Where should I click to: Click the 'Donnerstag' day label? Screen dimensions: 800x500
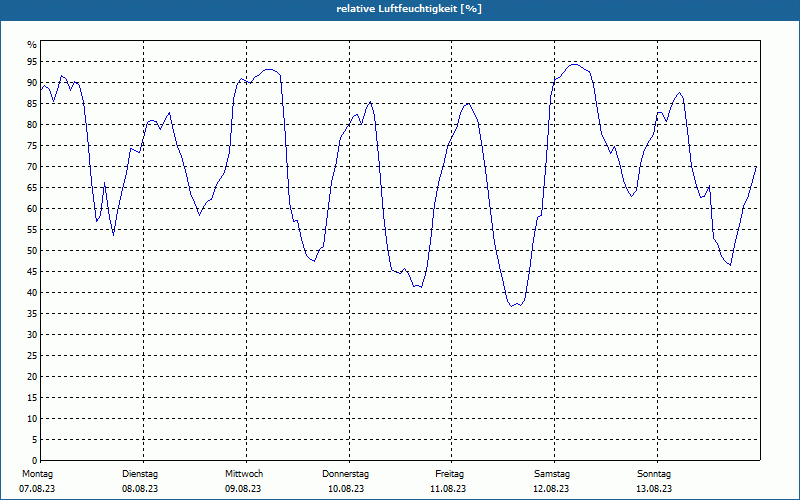pos(345,474)
